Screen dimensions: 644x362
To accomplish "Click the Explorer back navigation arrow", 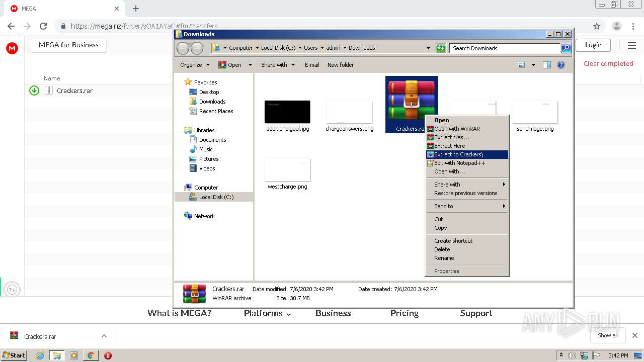I will click(183, 48).
